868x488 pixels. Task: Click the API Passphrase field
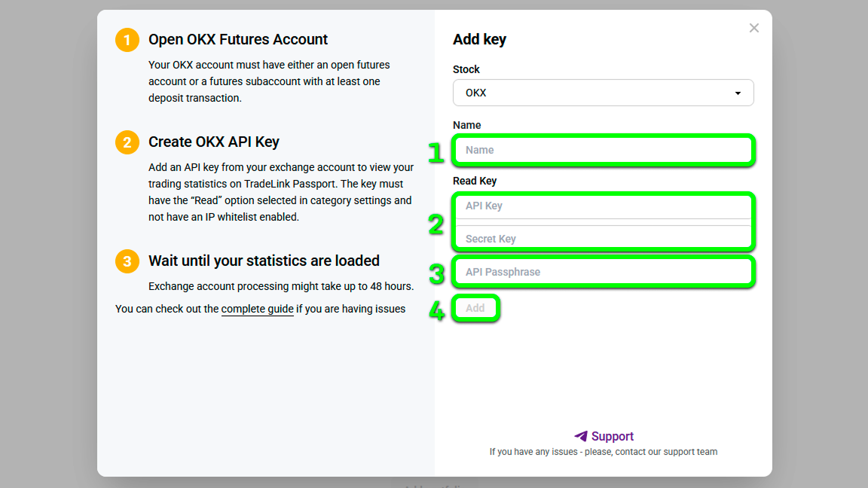603,272
